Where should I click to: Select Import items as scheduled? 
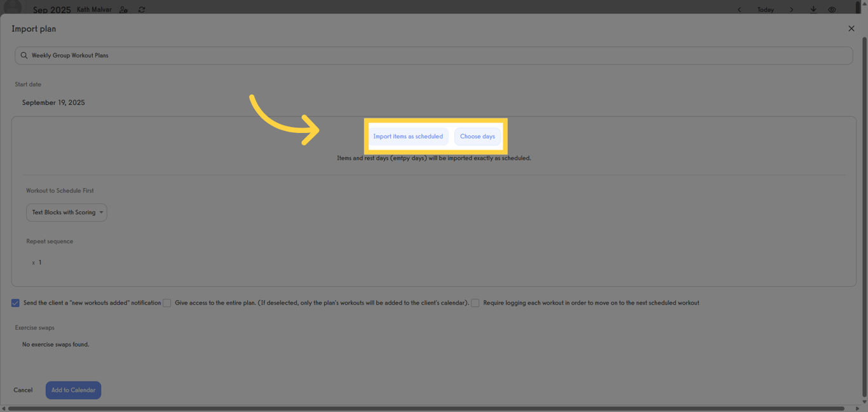(409, 136)
